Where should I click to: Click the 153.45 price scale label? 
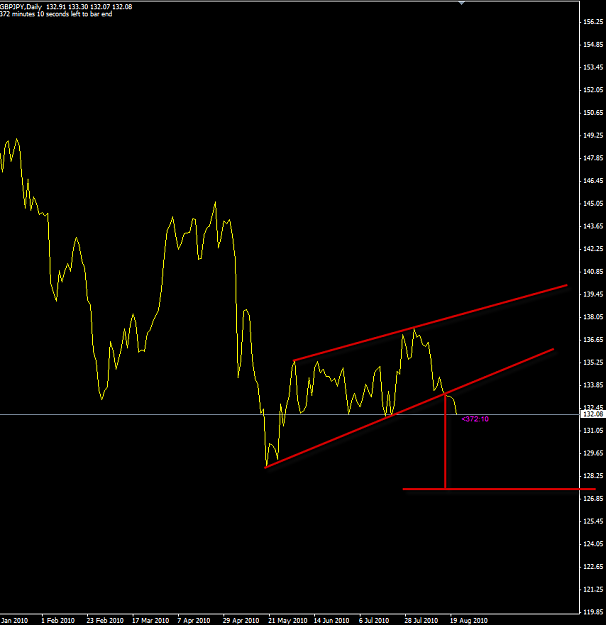(593, 67)
